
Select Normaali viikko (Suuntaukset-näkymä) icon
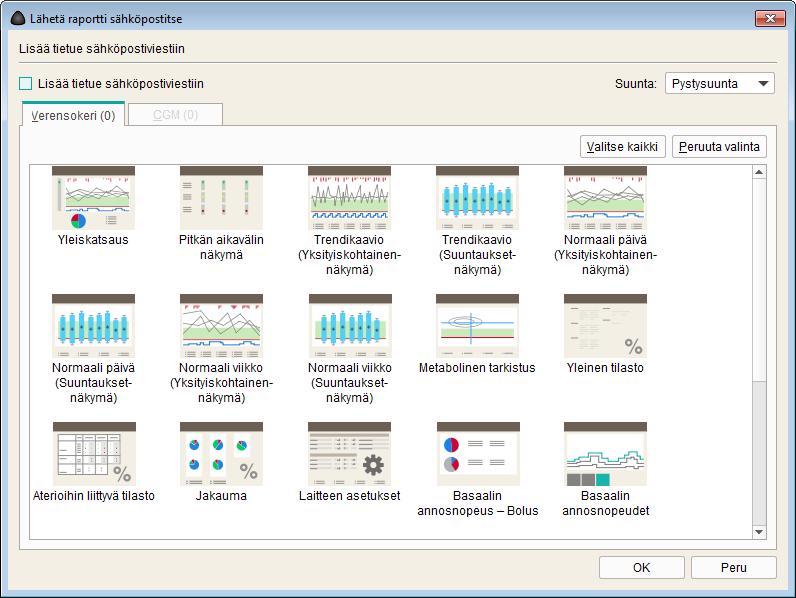(350, 326)
